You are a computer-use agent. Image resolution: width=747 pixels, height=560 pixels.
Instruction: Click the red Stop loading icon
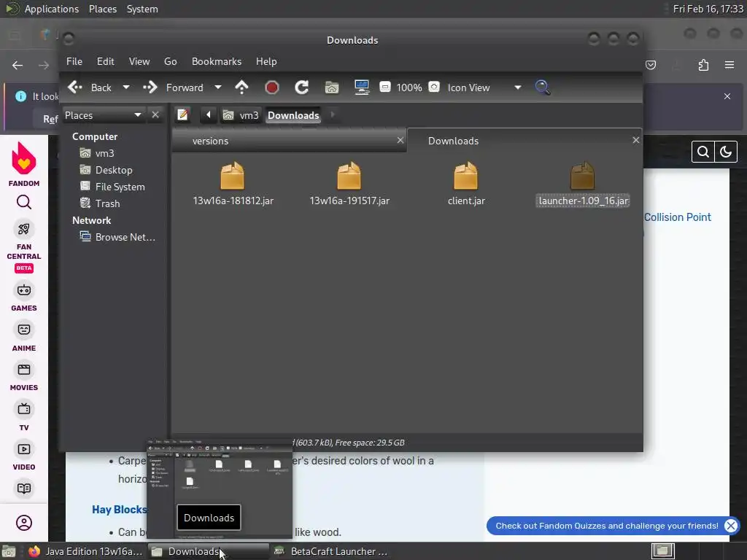click(272, 87)
